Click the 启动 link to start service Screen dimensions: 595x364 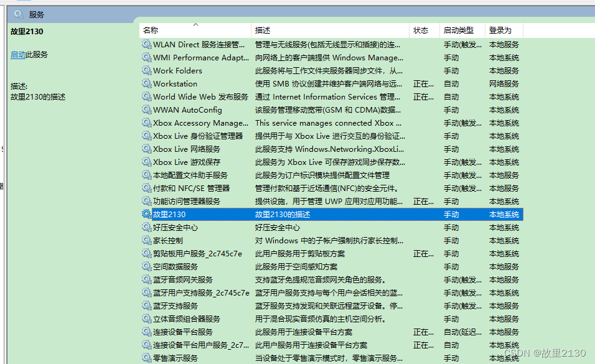click(x=18, y=55)
